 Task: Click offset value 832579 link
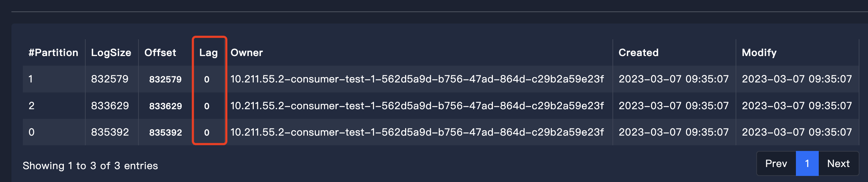coord(165,79)
